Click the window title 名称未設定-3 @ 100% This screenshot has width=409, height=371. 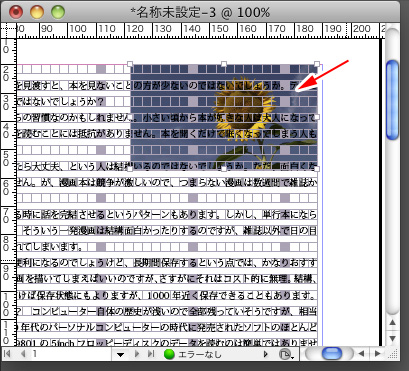[200, 12]
